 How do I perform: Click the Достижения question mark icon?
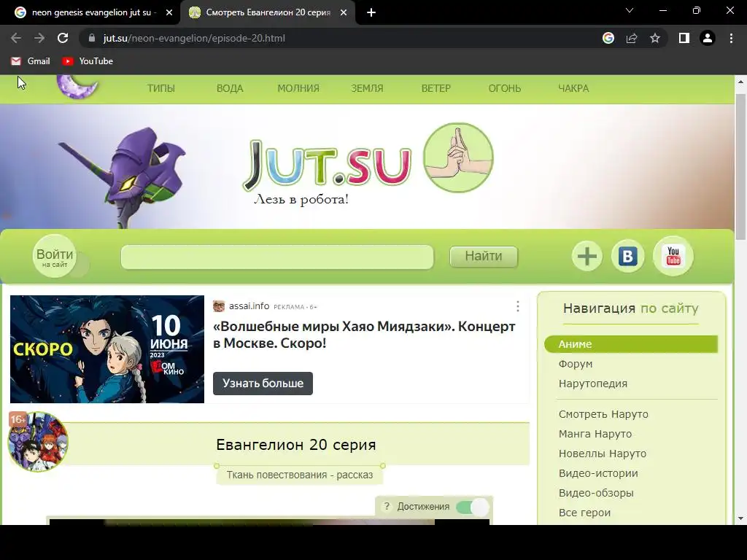coord(387,506)
